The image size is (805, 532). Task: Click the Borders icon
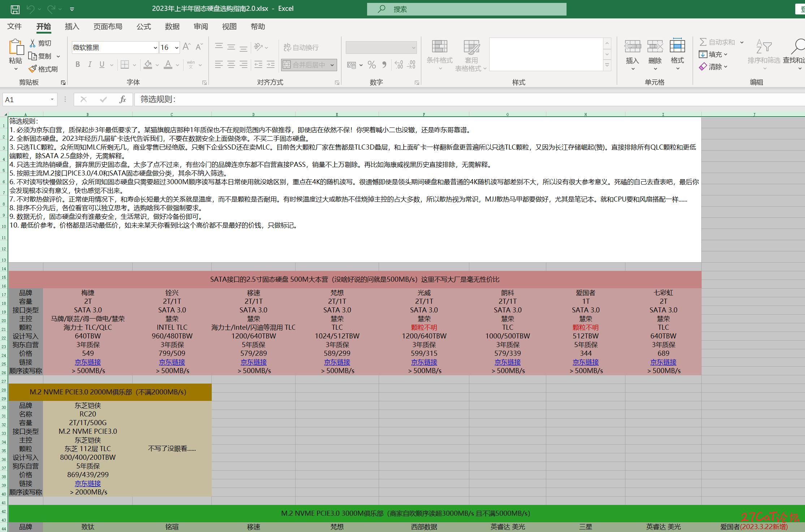click(x=125, y=65)
